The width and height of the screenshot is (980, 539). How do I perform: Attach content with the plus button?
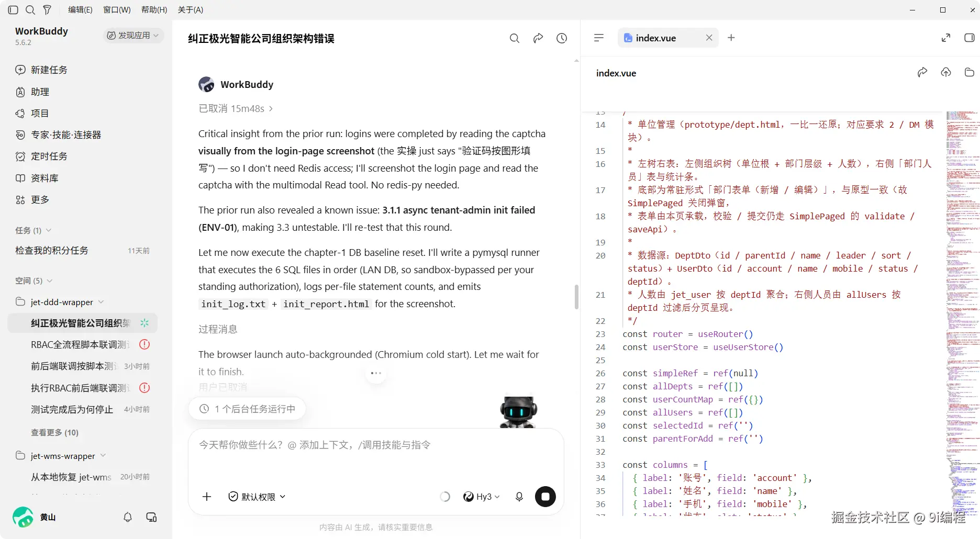(x=207, y=497)
